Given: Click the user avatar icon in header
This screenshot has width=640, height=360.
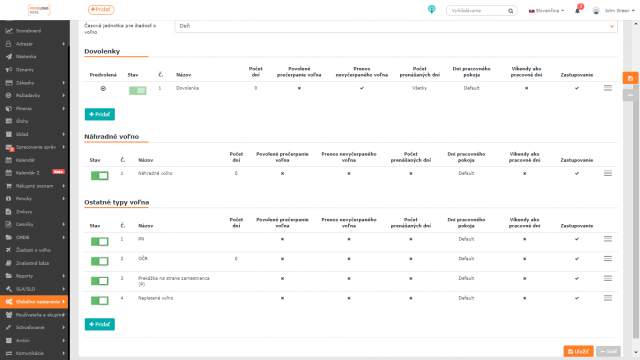Looking at the screenshot, I should [x=596, y=11].
